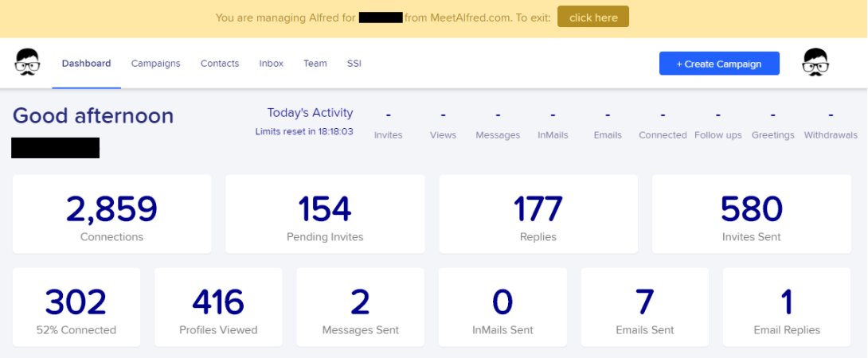This screenshot has height=358, width=868.
Task: Open the Emails Sent stat card
Action: tap(645, 307)
